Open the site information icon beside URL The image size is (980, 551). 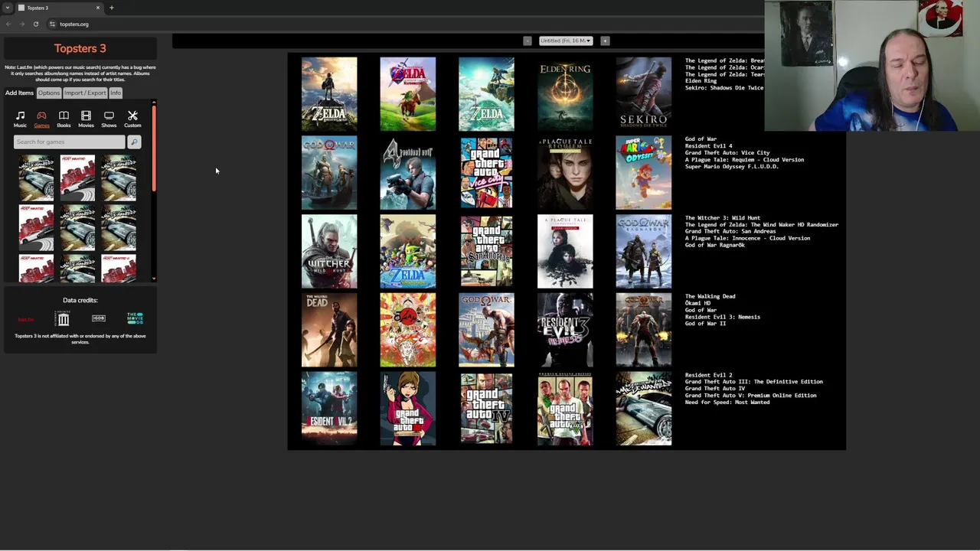point(52,24)
